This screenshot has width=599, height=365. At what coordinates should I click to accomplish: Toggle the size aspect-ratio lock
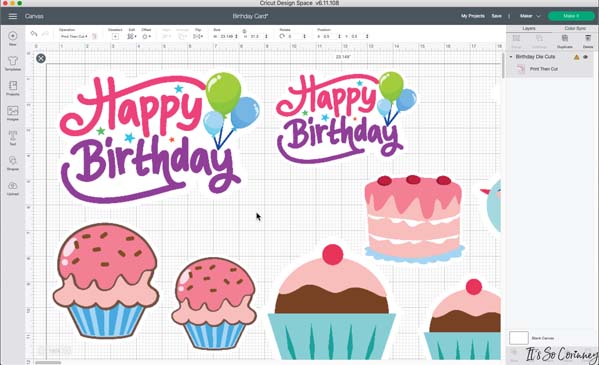point(244,31)
